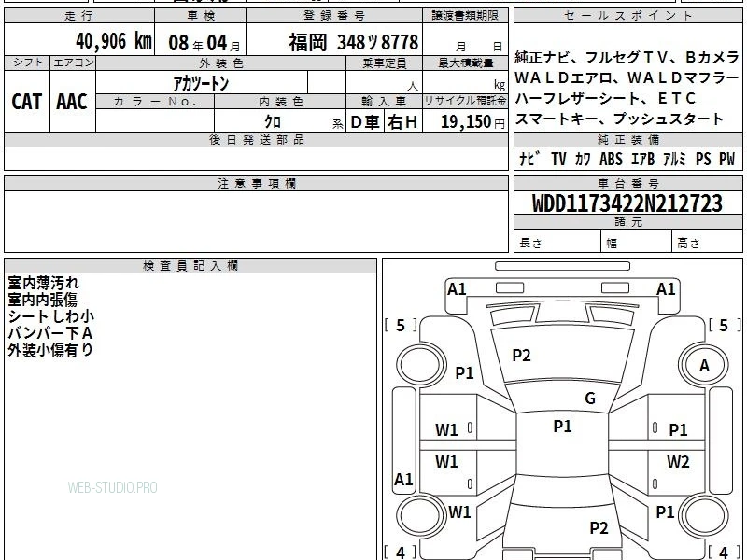Select the ナビ equipment entry

(529, 159)
